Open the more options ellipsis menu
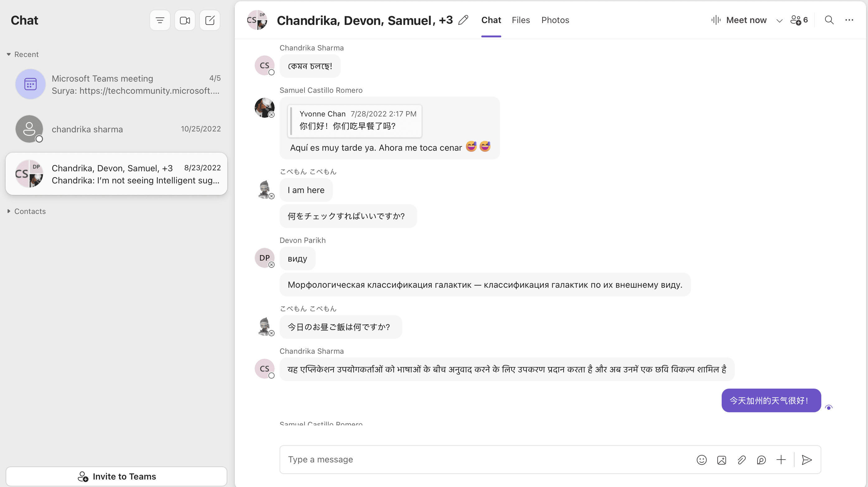 click(849, 20)
